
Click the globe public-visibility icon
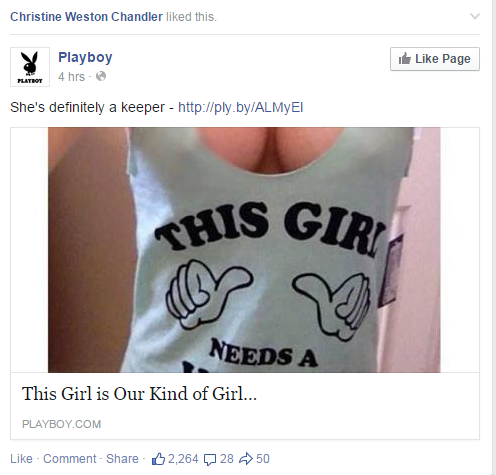click(x=101, y=77)
